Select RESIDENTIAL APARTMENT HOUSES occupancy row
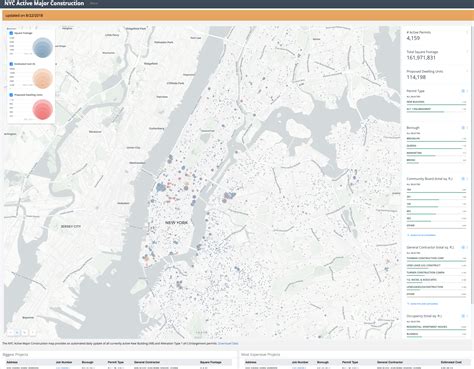 [436, 328]
